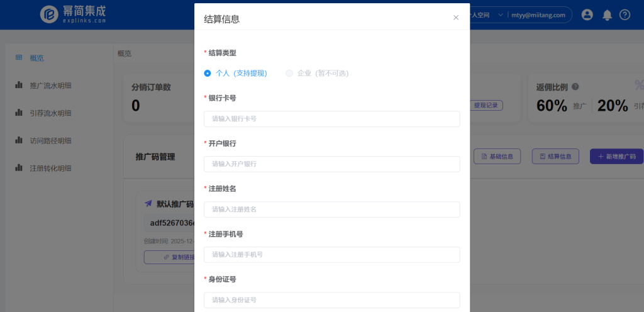Click the 幂简集成 explinks logo
644x312 pixels.
(x=73, y=14)
